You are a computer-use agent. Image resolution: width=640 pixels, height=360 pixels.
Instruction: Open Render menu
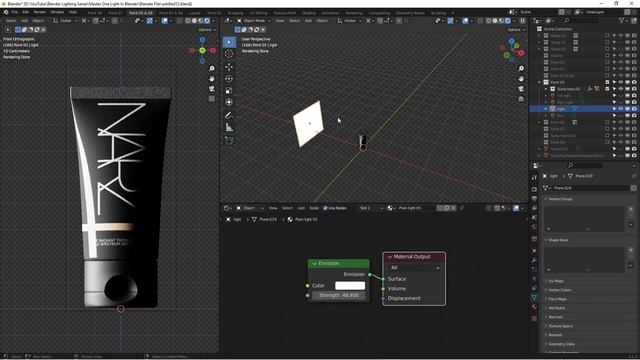point(40,12)
